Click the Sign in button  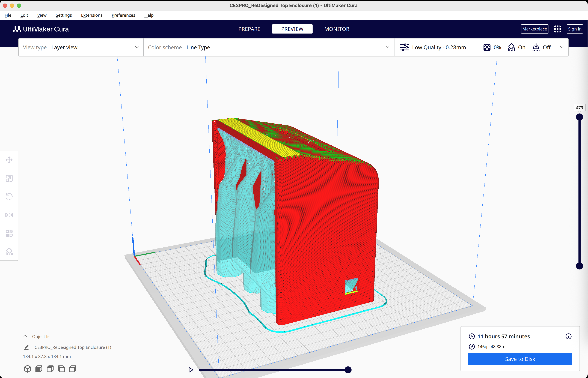tap(574, 29)
